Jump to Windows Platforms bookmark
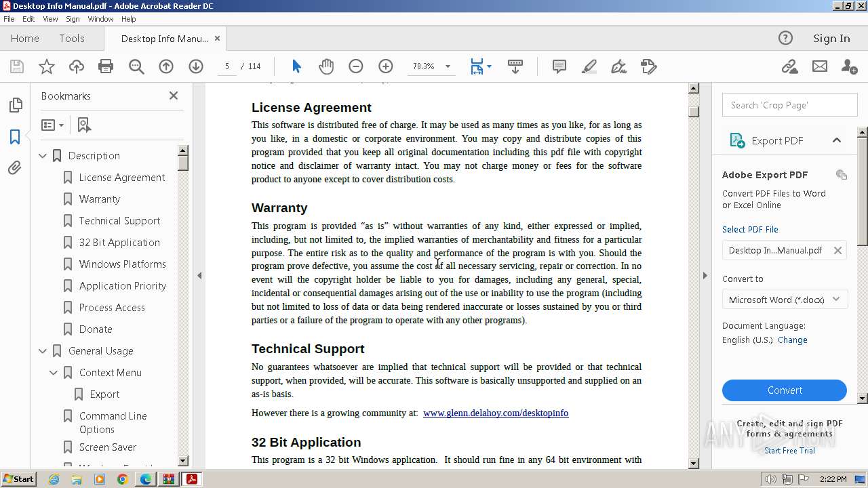 coord(123,264)
